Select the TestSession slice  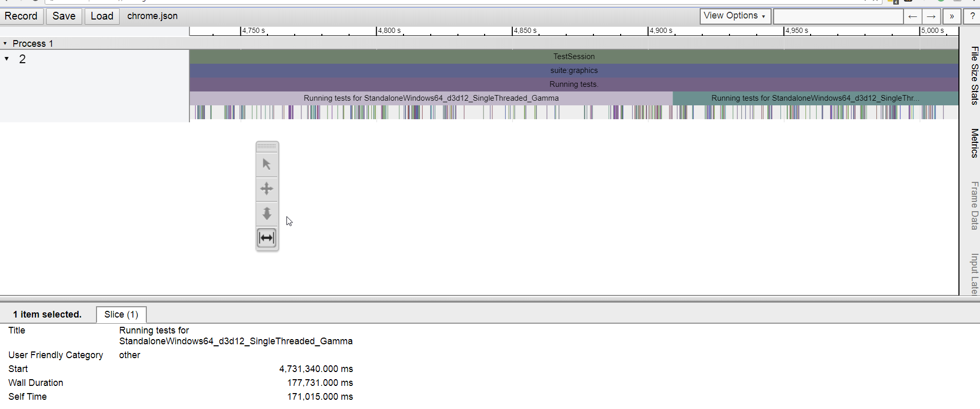(x=574, y=57)
